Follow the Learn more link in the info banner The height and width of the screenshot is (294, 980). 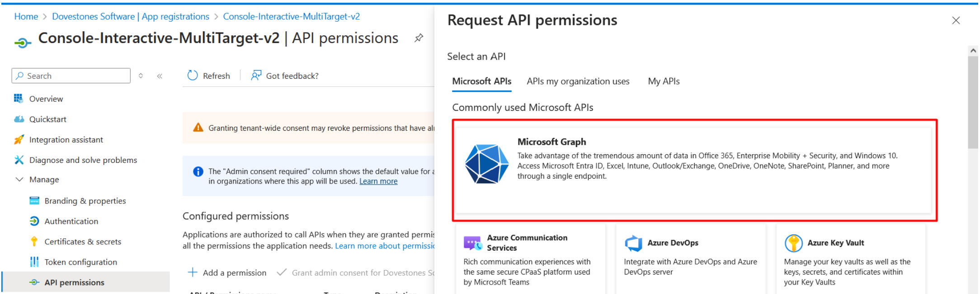pyautogui.click(x=378, y=181)
